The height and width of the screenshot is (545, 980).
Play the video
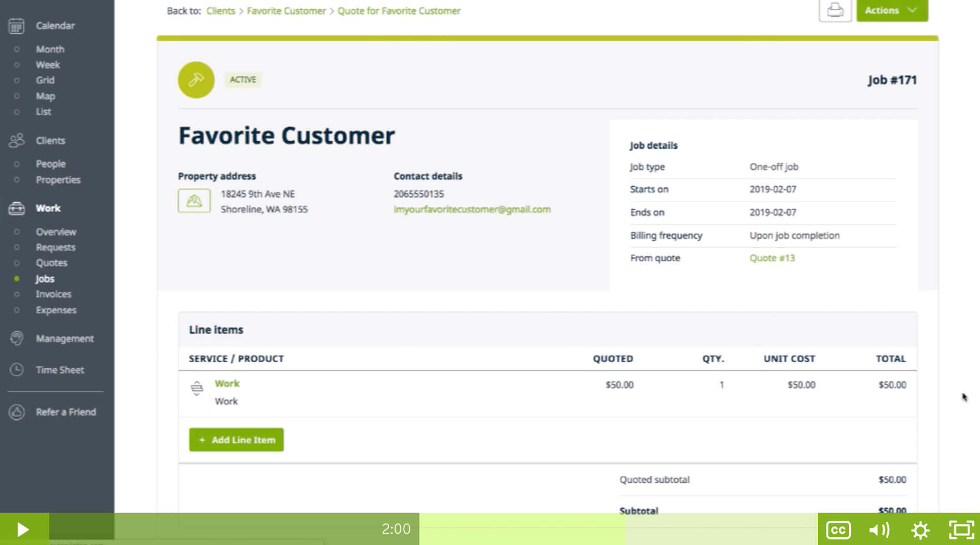[23, 529]
